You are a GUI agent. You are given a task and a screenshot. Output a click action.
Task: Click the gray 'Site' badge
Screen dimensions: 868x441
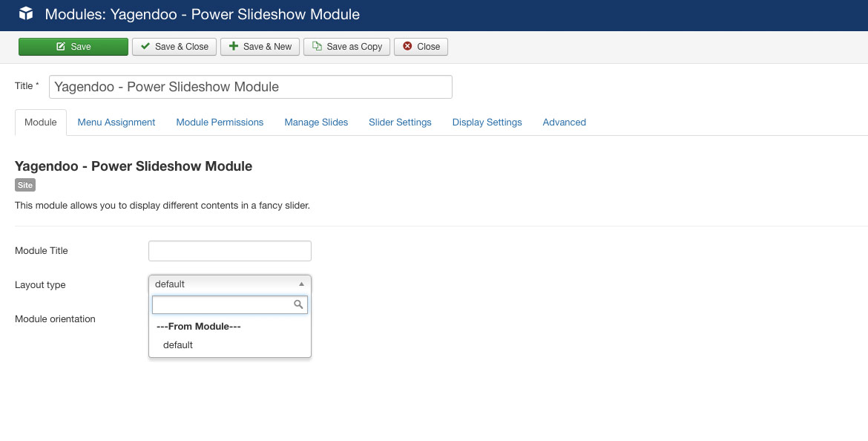[x=25, y=185]
